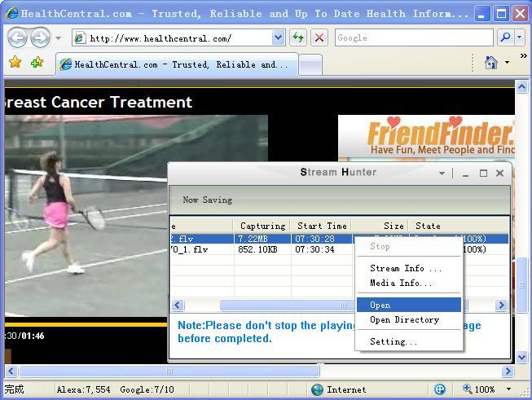Click status bar blue circle icon
The width and height of the screenshot is (532, 400).
[440, 389]
